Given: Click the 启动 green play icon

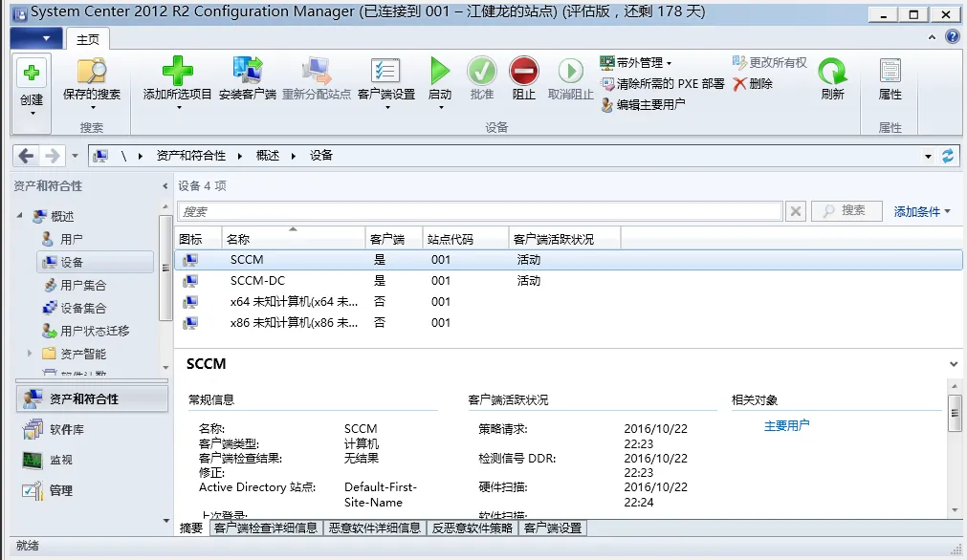Looking at the screenshot, I should (440, 70).
